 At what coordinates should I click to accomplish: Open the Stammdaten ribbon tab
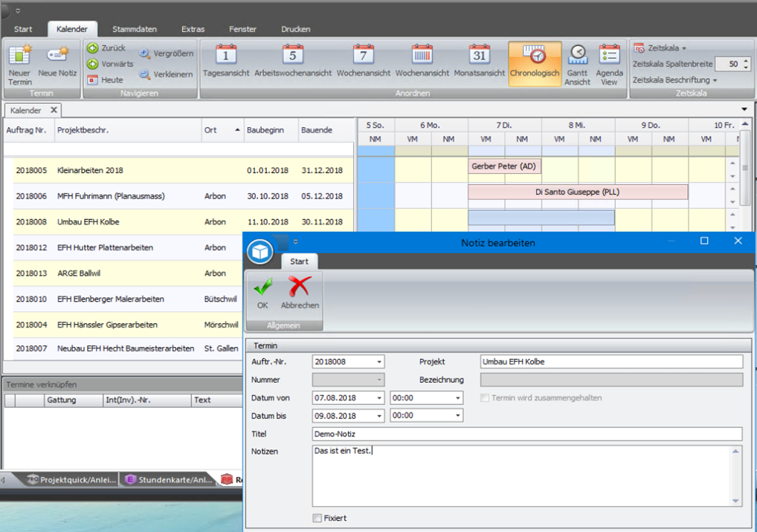point(135,29)
